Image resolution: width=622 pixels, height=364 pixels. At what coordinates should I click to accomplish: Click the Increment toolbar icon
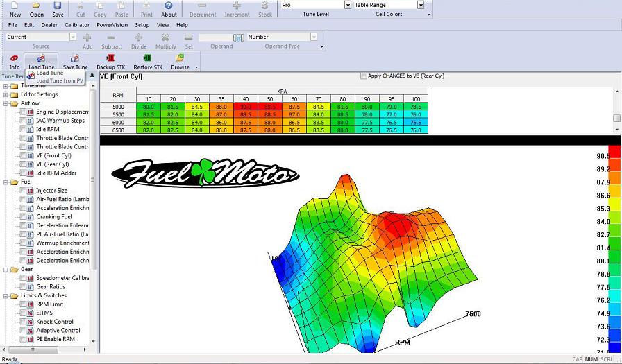click(237, 6)
